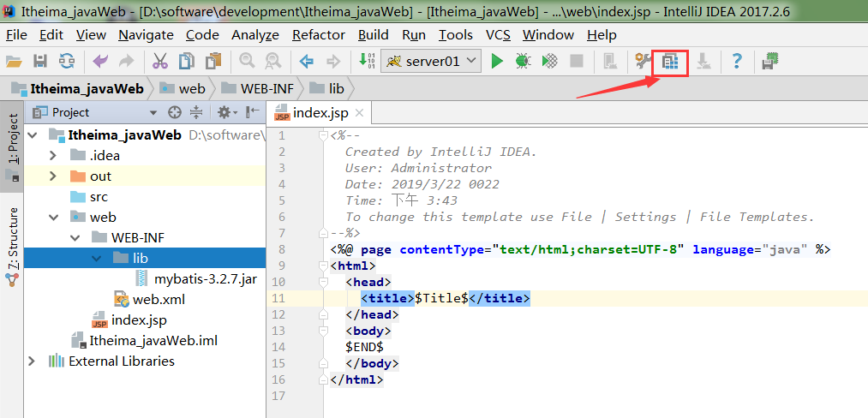Click the Copy toolbar icon
Viewport: 868px width, 418px height.
pyautogui.click(x=186, y=61)
